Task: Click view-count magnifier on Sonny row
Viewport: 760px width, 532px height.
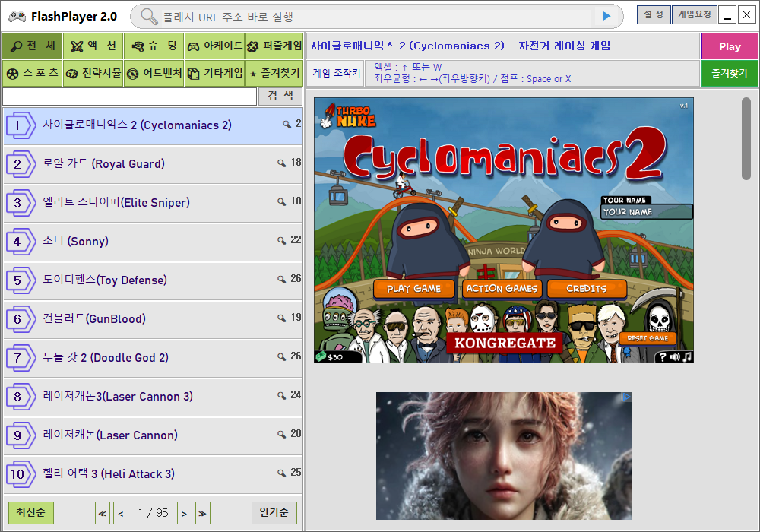Action: [x=281, y=240]
